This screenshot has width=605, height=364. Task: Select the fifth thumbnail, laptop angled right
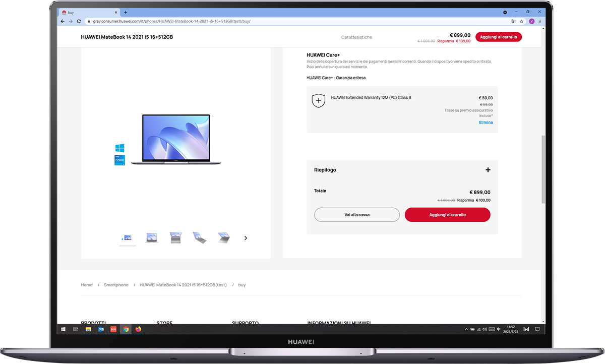224,237
